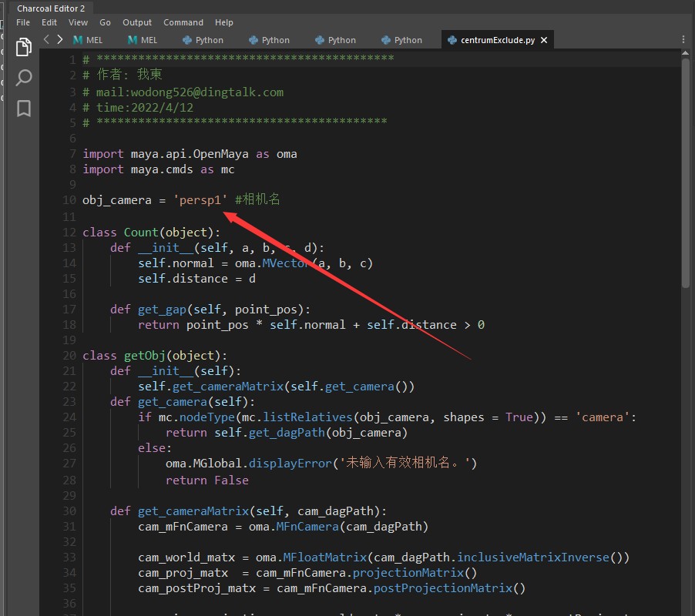Open the tab bar three-dot overflow menu

(x=683, y=40)
